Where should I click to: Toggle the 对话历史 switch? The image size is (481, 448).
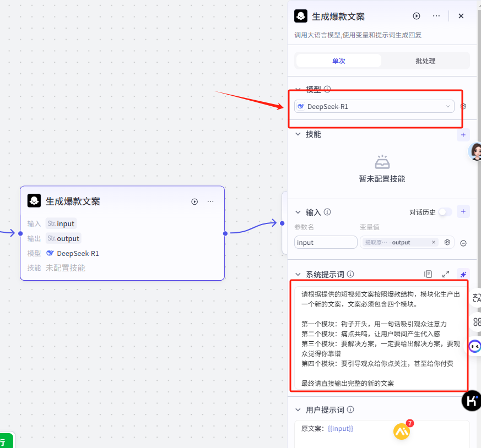pos(445,212)
